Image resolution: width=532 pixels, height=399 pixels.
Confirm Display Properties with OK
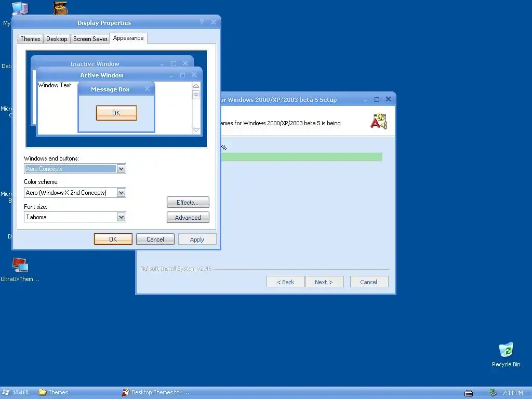point(113,239)
